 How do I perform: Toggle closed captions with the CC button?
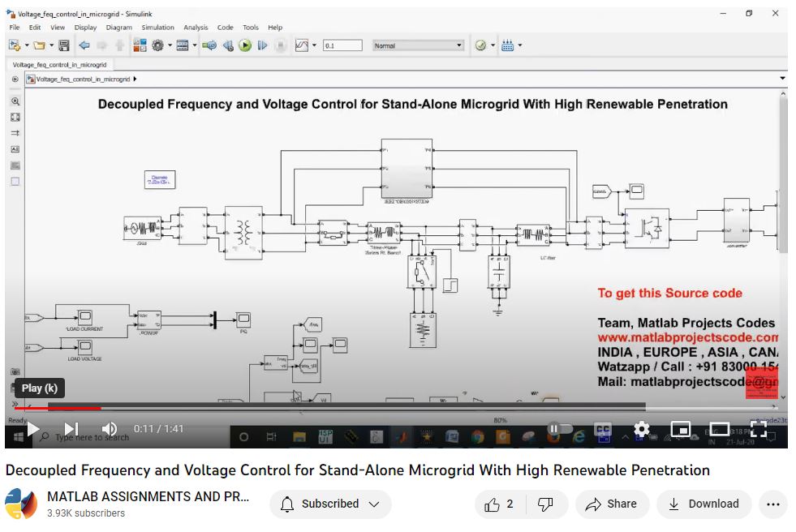pyautogui.click(x=603, y=429)
